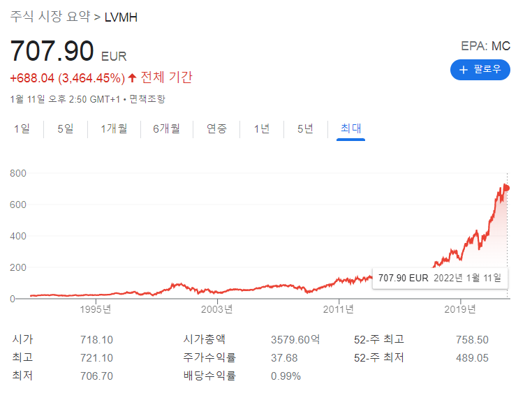Click the 707.90 price headline
The image size is (532, 393).
click(x=52, y=51)
